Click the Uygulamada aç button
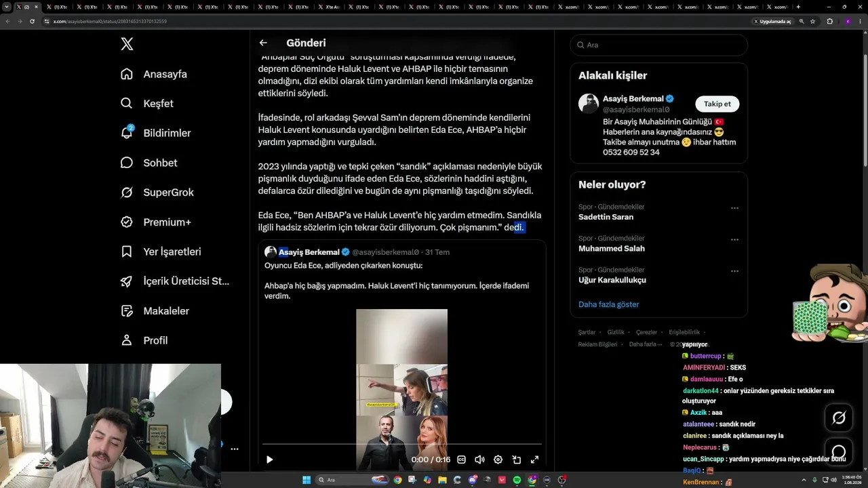 [772, 21]
